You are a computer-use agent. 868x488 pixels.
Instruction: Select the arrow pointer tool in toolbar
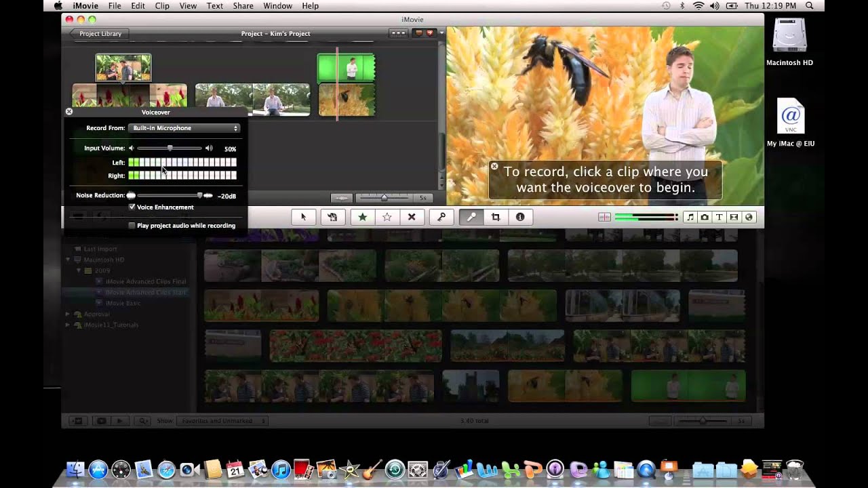coord(303,217)
